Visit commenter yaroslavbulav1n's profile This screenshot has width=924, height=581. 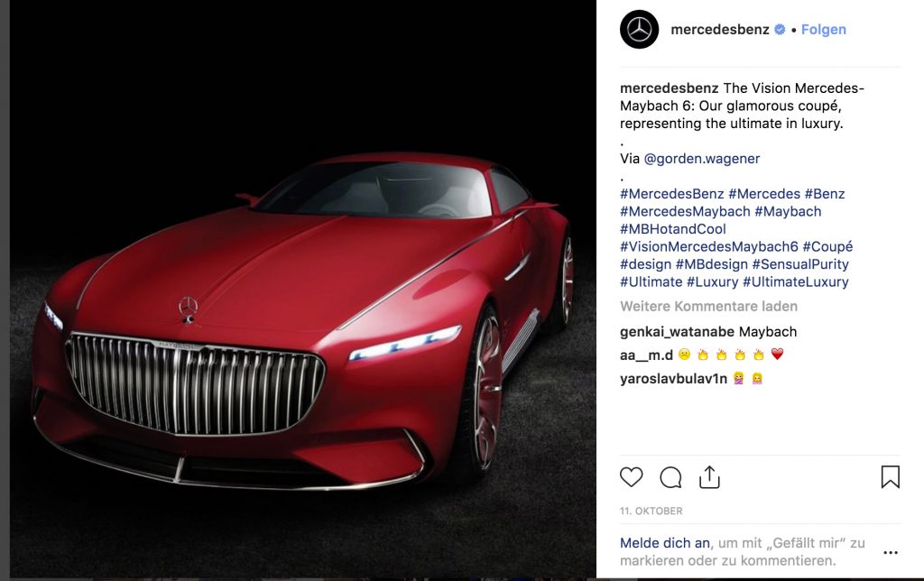(x=673, y=379)
